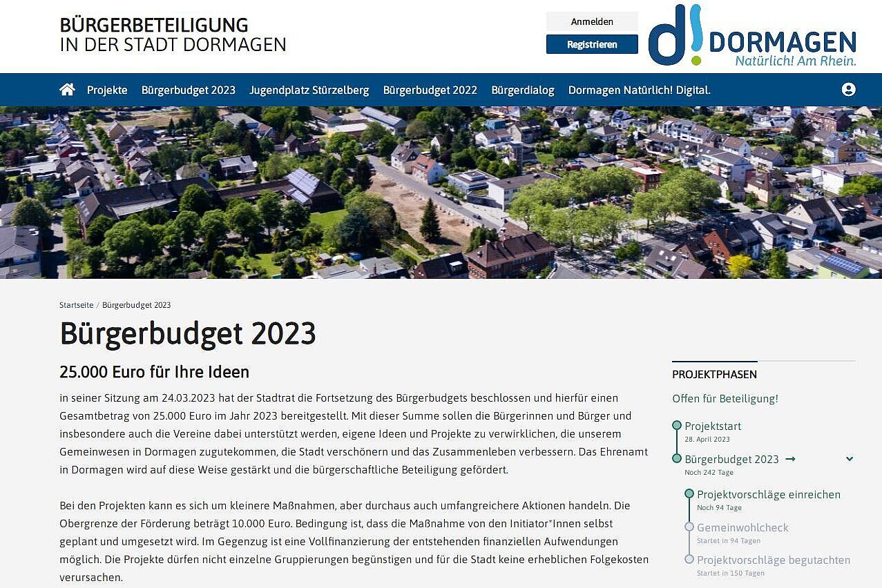Select Projektvorschläge begutachten phase
The image size is (882, 588).
coord(774,560)
